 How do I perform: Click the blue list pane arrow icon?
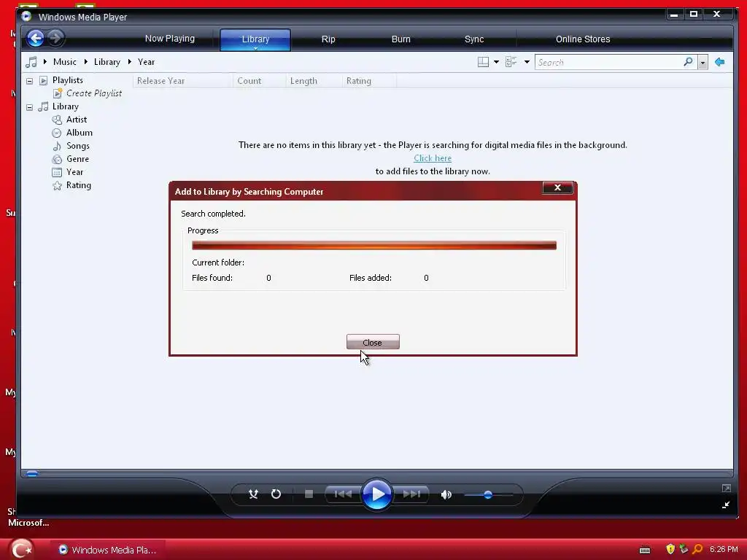click(720, 62)
